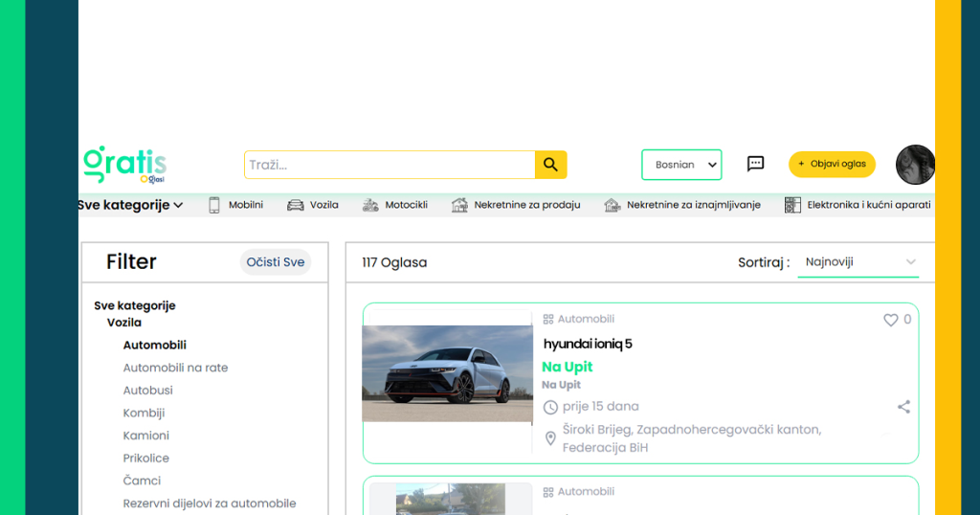Select Automobili na rate in filter
980x515 pixels.
[x=175, y=368]
